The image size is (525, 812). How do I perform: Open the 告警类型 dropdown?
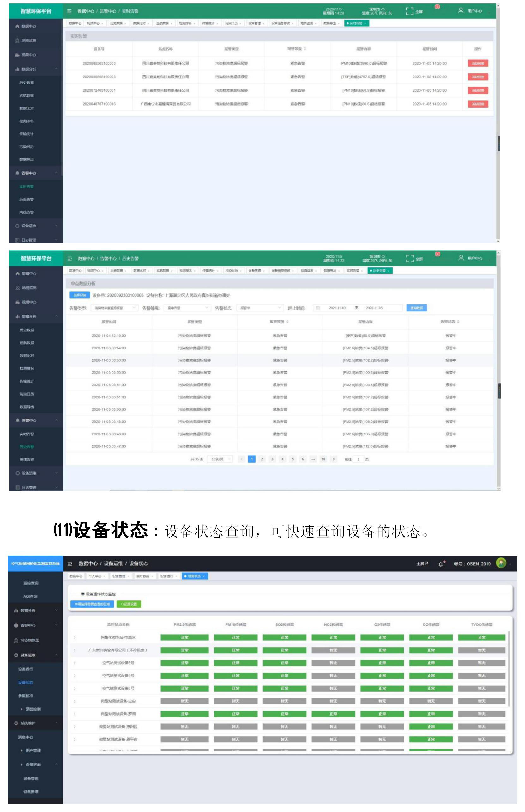click(x=114, y=308)
